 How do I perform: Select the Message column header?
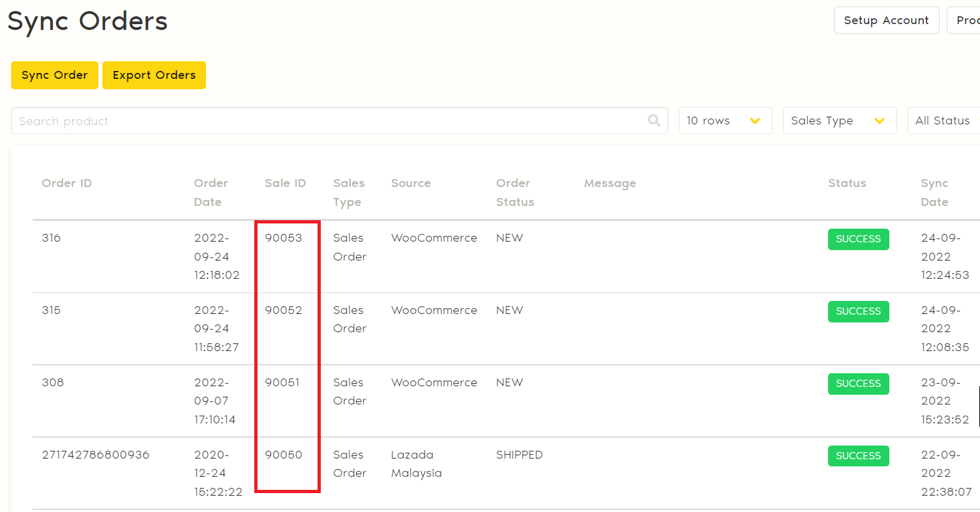click(610, 183)
